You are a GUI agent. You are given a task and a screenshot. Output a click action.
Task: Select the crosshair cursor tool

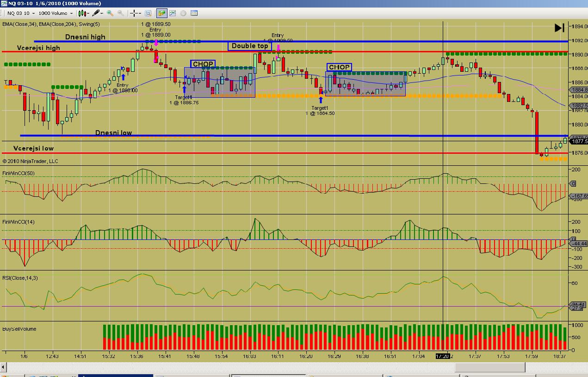(134, 13)
